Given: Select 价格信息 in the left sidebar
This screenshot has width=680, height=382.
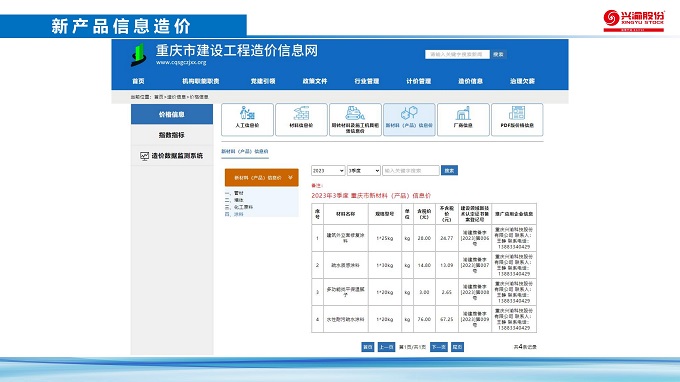Looking at the screenshot, I should (172, 114).
